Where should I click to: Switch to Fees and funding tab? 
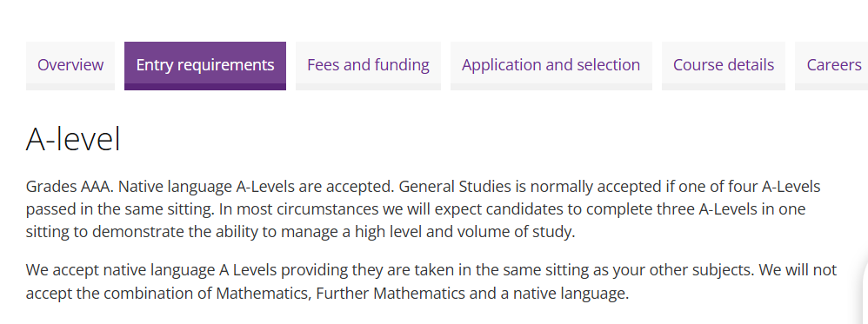tap(368, 65)
